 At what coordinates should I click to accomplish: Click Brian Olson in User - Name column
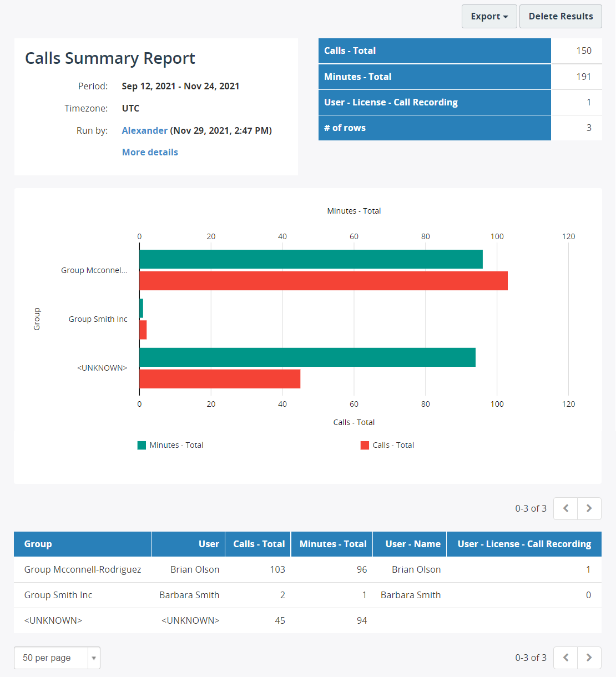(416, 569)
